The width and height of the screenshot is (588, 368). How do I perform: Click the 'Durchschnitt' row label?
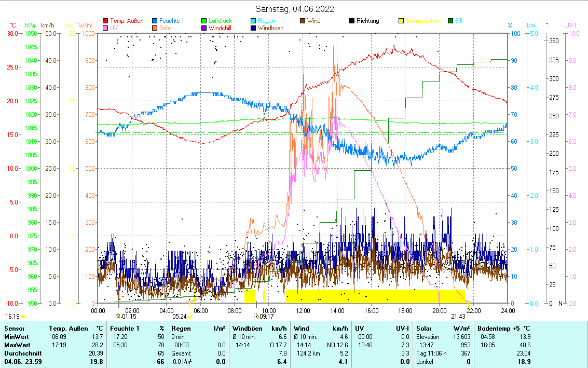point(23,353)
